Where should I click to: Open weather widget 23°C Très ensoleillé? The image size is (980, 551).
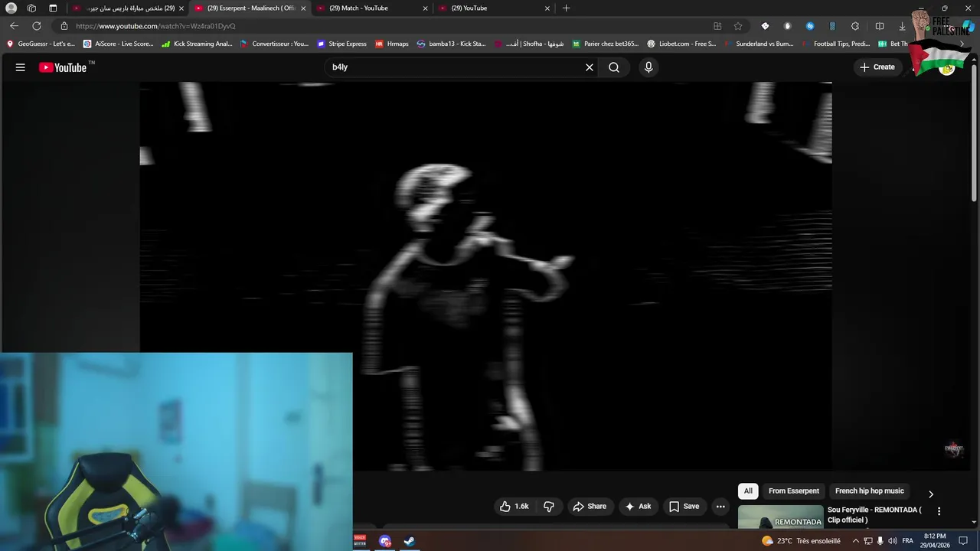(x=801, y=541)
